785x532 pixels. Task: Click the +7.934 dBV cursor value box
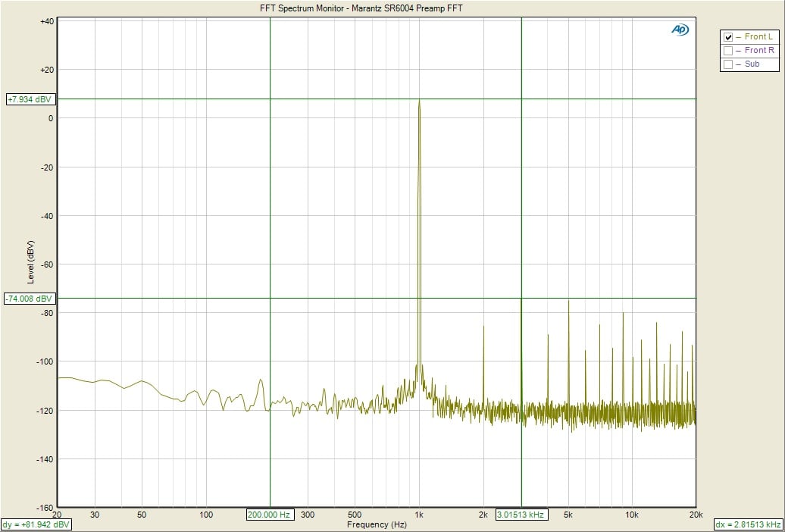click(x=30, y=99)
